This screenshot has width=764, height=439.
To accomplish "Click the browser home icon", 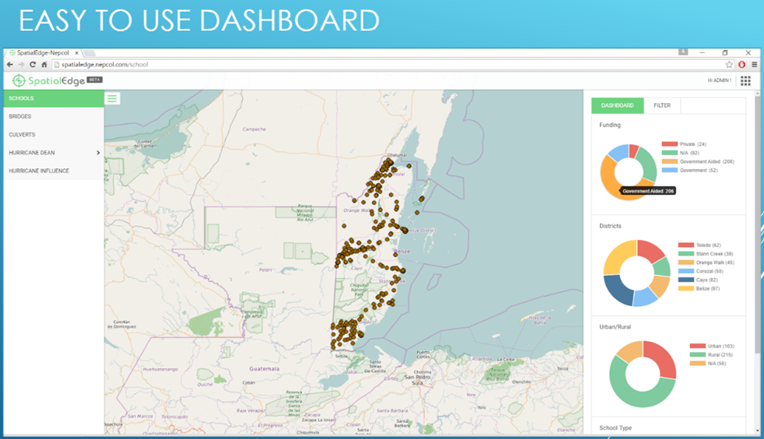I will coord(44,64).
